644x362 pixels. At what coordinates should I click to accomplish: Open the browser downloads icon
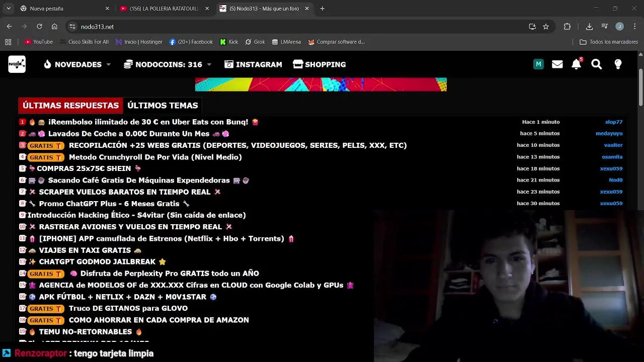tap(589, 27)
